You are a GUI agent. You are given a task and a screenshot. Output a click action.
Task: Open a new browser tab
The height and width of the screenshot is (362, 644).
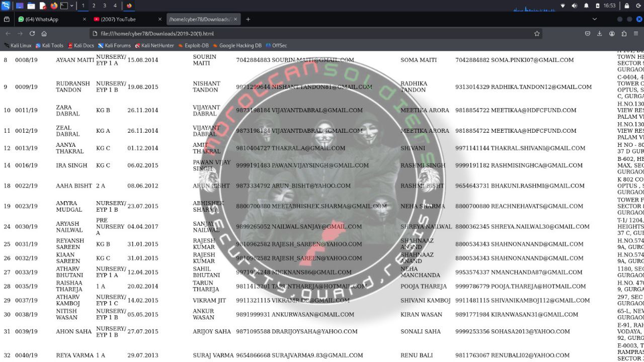click(x=248, y=19)
